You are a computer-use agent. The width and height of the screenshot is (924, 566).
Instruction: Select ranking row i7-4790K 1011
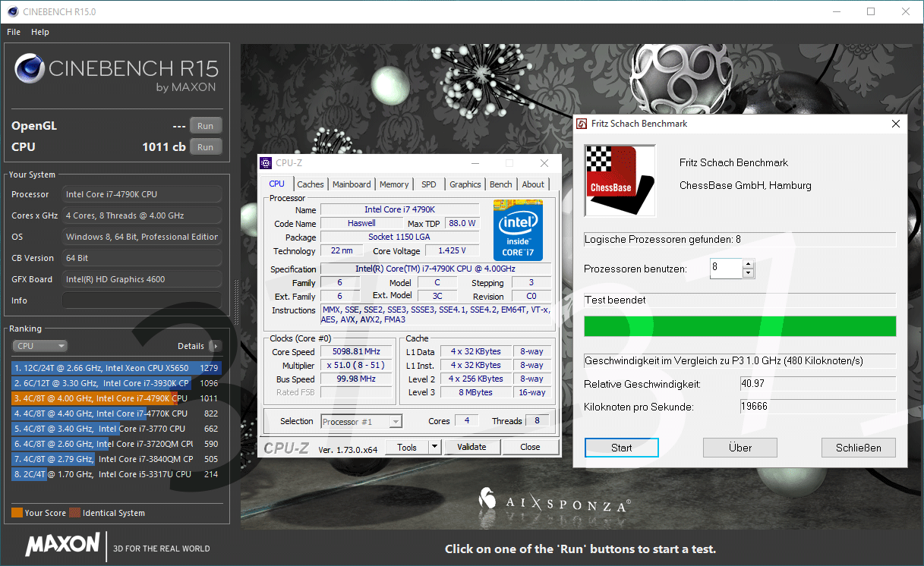[116, 398]
